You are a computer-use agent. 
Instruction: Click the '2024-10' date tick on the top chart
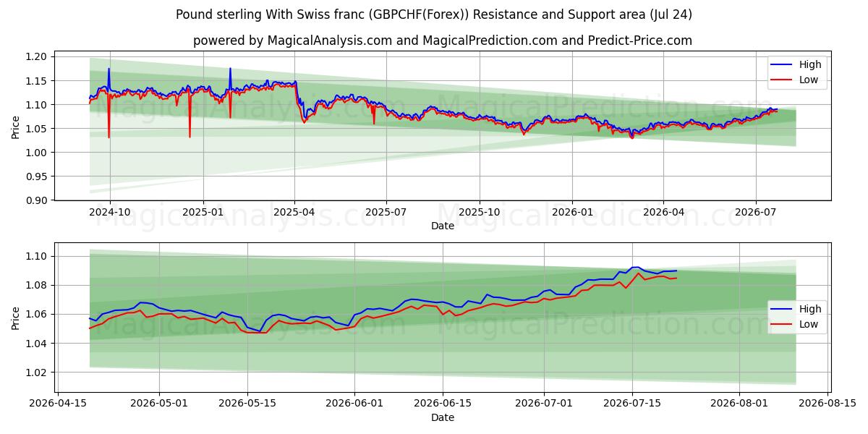click(110, 213)
